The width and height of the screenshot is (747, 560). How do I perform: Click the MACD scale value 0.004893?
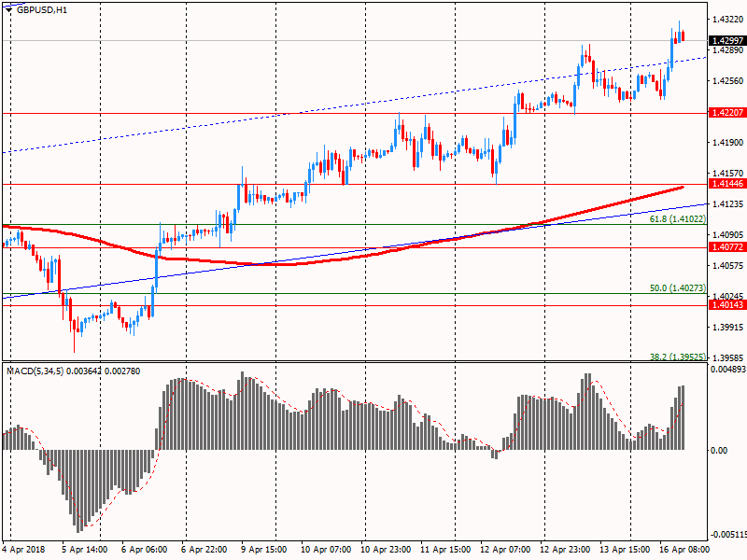coord(727,370)
